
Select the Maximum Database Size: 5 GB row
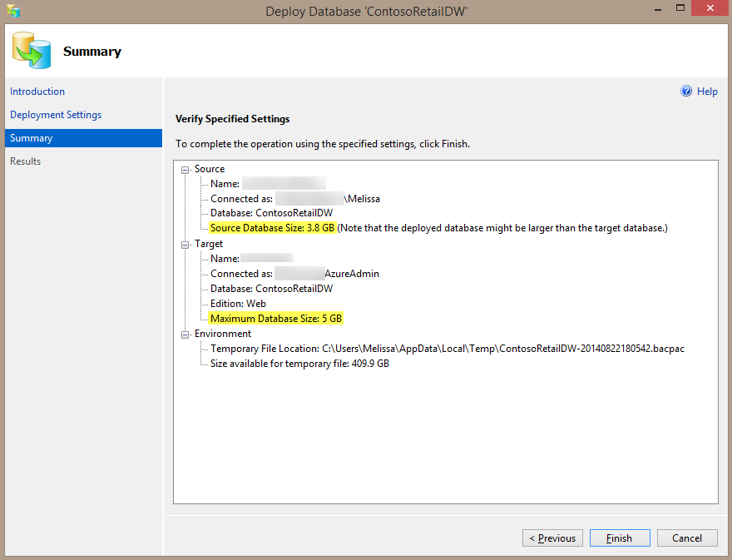tap(276, 319)
